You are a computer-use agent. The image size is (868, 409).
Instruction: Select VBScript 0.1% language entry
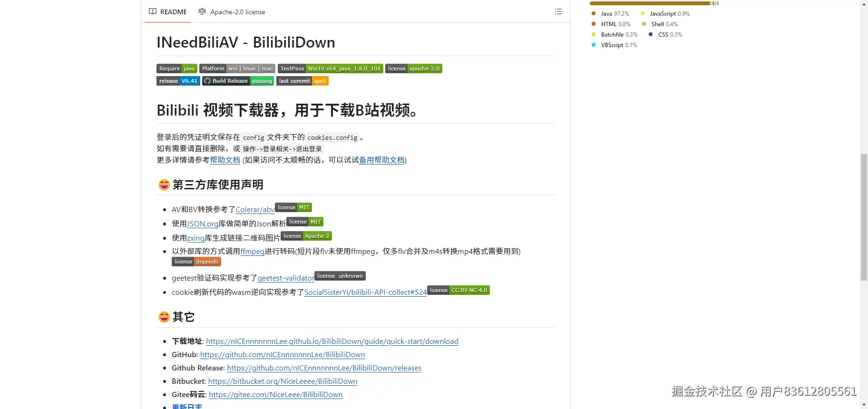(x=614, y=45)
